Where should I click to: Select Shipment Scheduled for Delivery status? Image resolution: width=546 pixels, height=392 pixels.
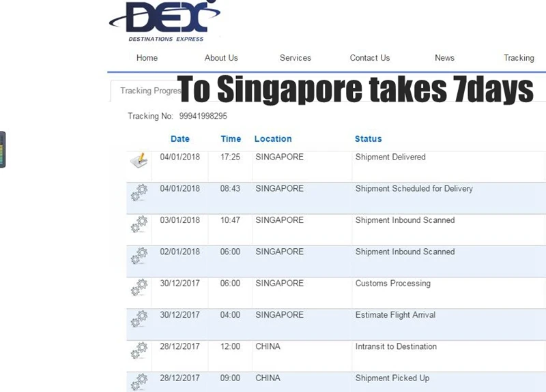pos(414,189)
